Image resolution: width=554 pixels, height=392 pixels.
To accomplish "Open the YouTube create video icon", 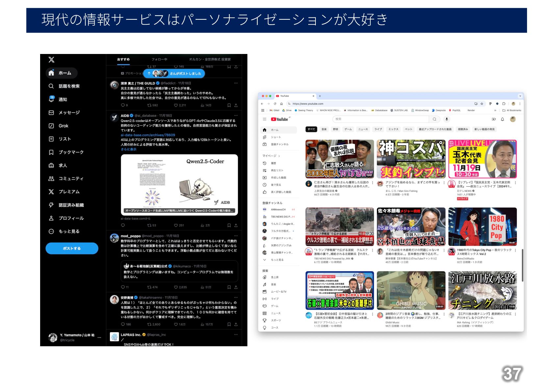I will 493,119.
